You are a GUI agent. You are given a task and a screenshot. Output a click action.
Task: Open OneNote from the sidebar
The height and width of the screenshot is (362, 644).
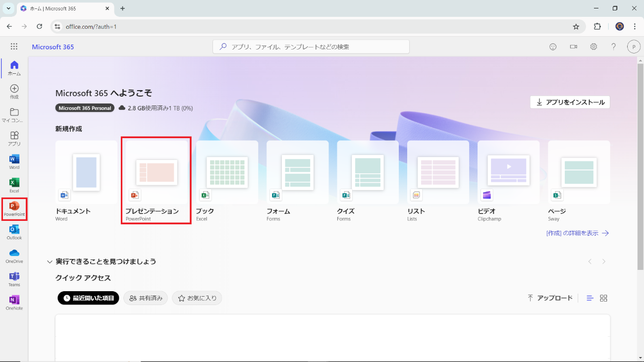click(14, 303)
